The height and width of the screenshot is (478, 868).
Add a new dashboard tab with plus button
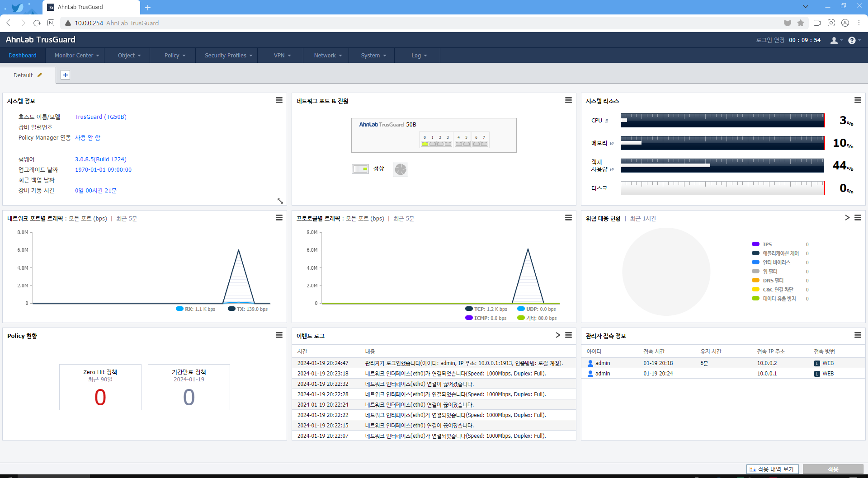pos(66,75)
